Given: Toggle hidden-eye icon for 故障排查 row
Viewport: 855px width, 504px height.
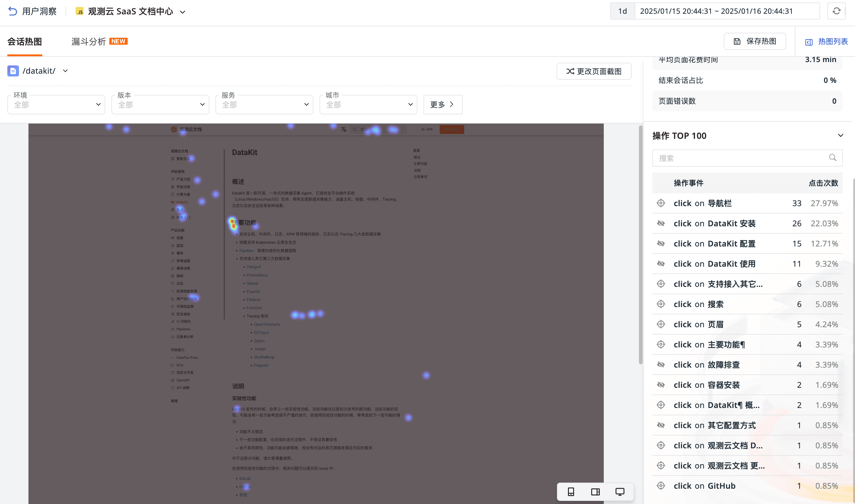Looking at the screenshot, I should (661, 365).
